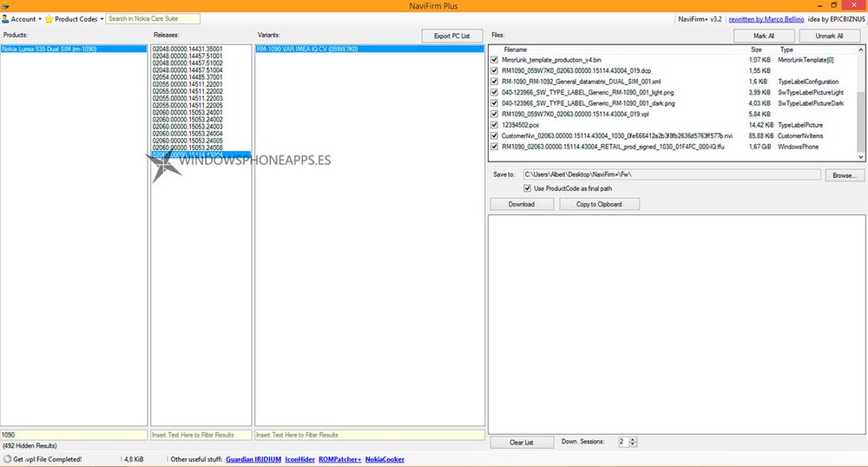Open the NokiaCooker link

pyautogui.click(x=385, y=458)
